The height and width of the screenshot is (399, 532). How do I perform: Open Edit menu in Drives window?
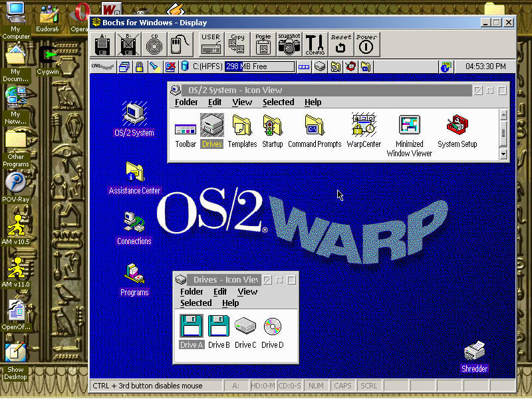[220, 292]
